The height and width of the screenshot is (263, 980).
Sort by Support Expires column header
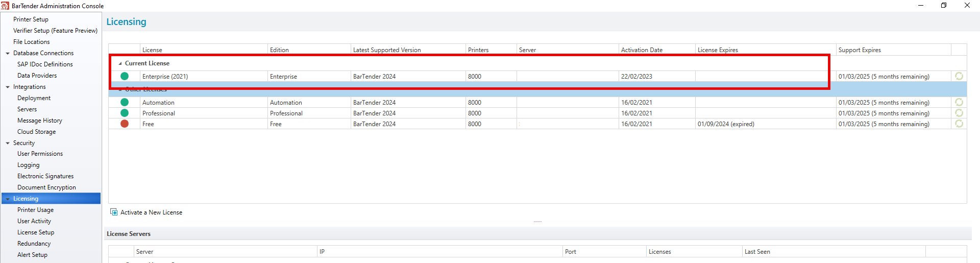(894, 50)
